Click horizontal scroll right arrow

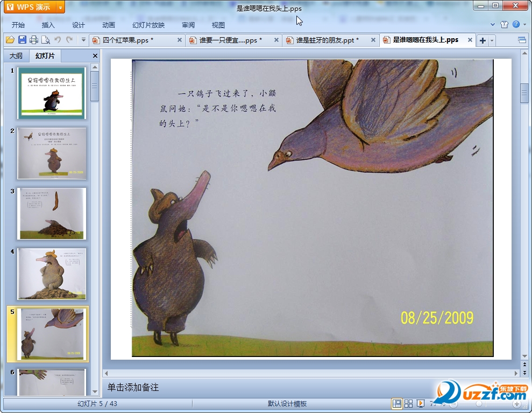tap(516, 373)
